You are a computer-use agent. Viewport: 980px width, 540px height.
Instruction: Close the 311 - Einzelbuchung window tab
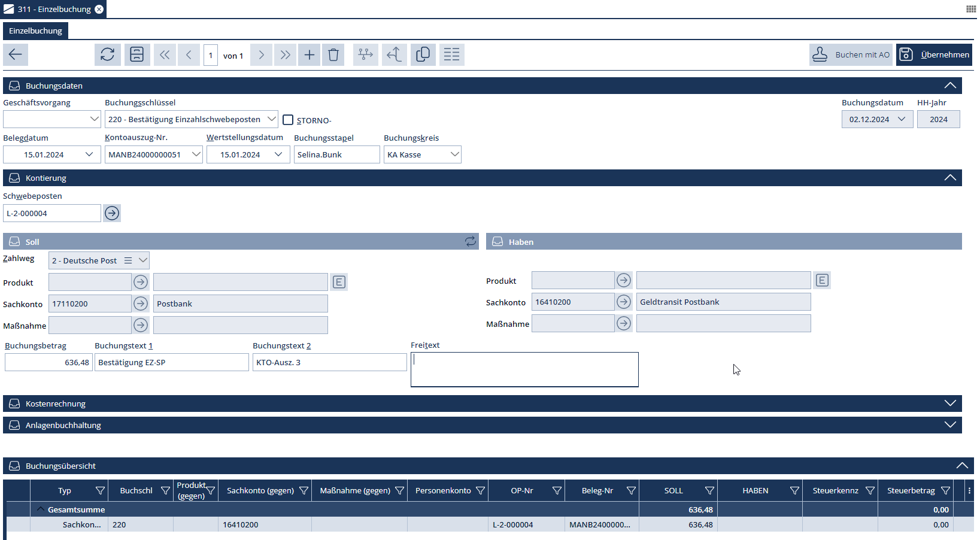coord(99,9)
